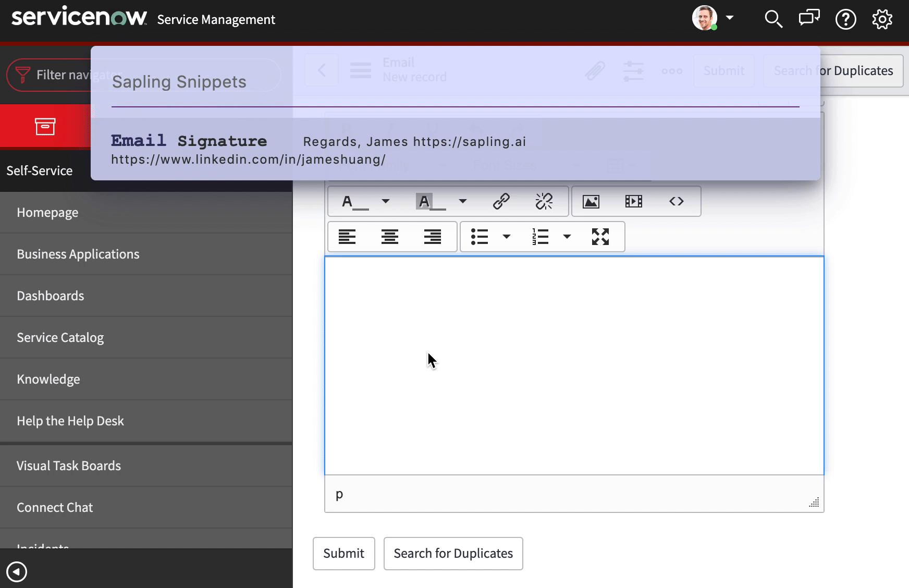The width and height of the screenshot is (909, 588).
Task: Click the ServiceNow logo
Action: pyautogui.click(x=79, y=17)
